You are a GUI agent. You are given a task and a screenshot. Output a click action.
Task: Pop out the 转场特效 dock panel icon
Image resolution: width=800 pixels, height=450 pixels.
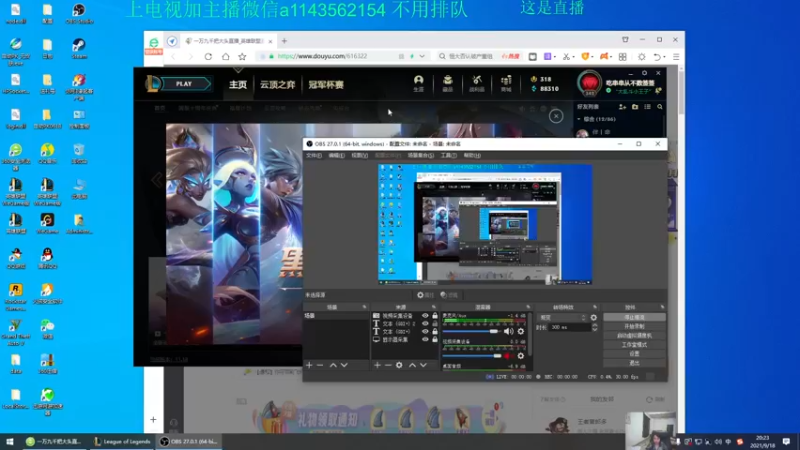595,307
